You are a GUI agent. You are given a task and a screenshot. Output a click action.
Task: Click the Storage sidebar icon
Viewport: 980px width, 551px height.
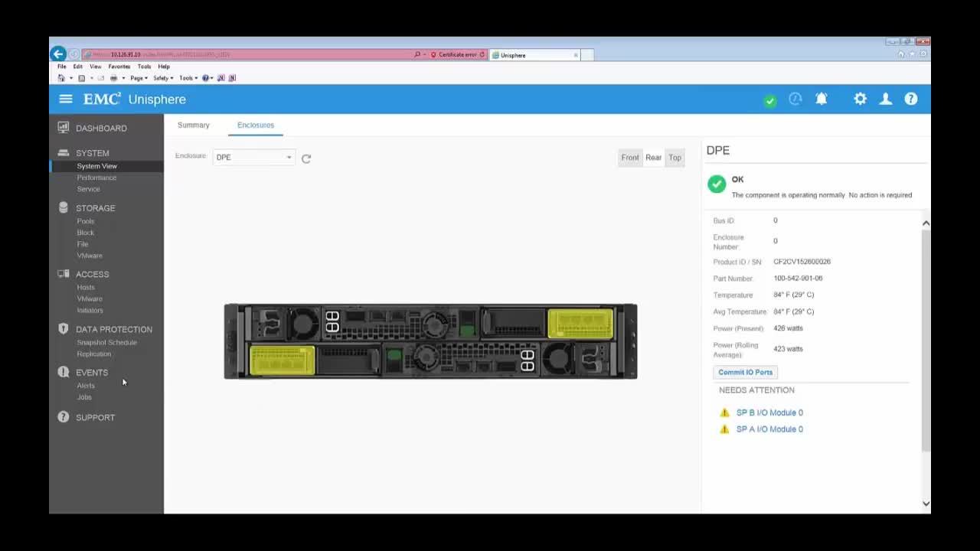(64, 207)
